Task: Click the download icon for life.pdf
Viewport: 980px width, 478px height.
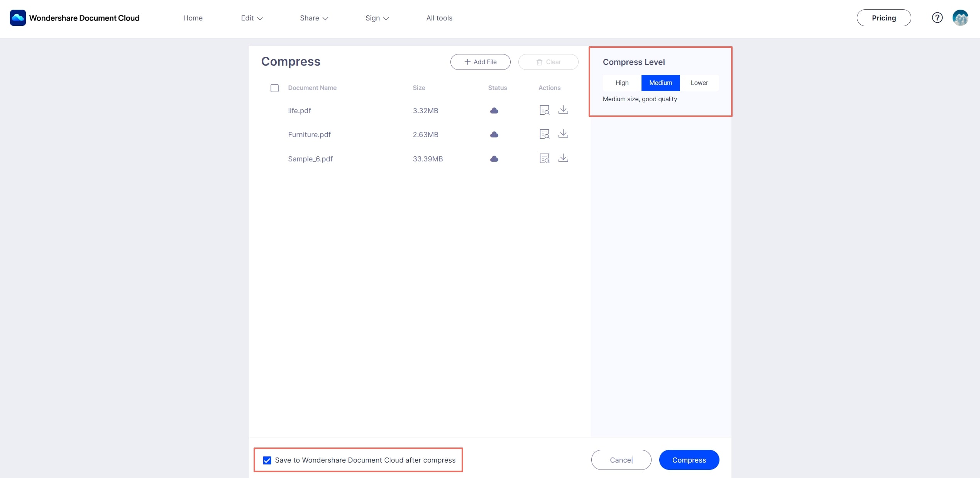Action: pyautogui.click(x=563, y=110)
